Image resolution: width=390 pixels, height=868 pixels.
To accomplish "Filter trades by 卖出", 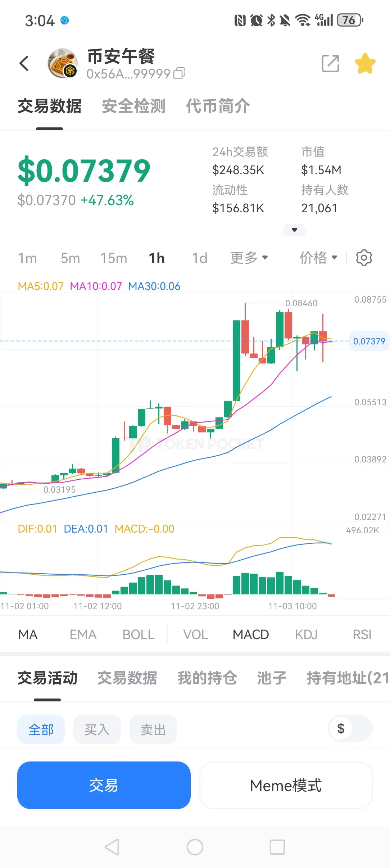I will point(153,729).
